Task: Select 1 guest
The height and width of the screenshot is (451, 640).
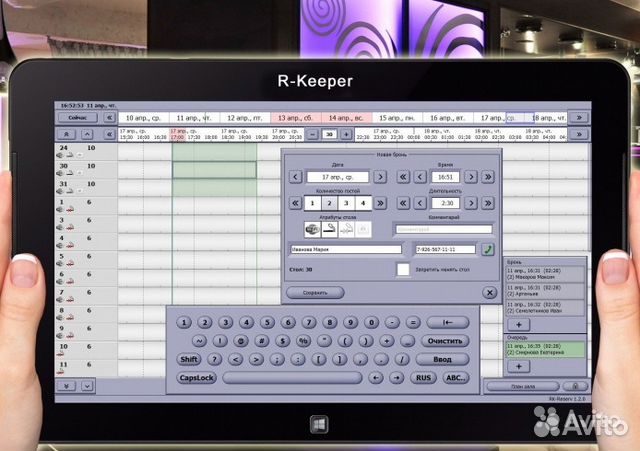Action: 313,203
